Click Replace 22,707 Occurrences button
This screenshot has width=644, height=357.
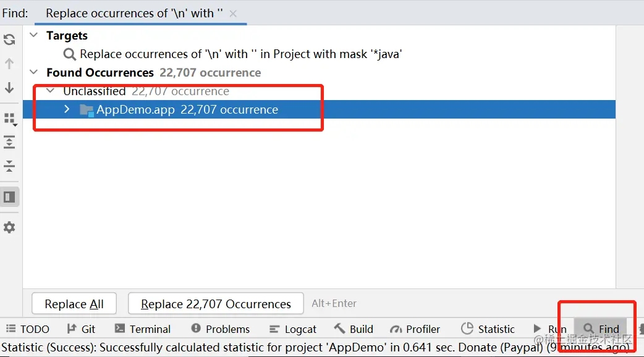click(x=216, y=304)
